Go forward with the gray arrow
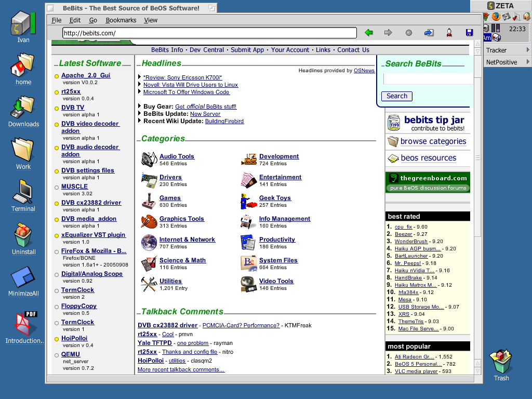 (x=388, y=33)
